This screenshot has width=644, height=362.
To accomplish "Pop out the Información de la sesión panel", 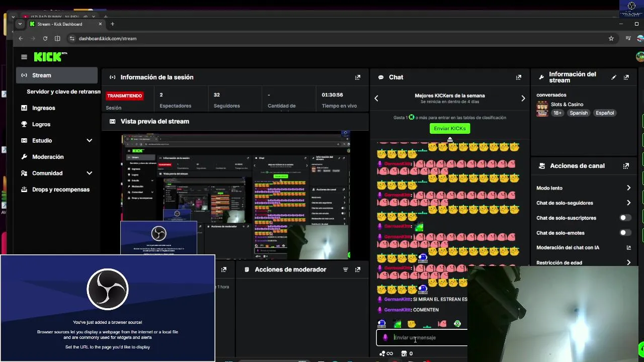I will (358, 77).
